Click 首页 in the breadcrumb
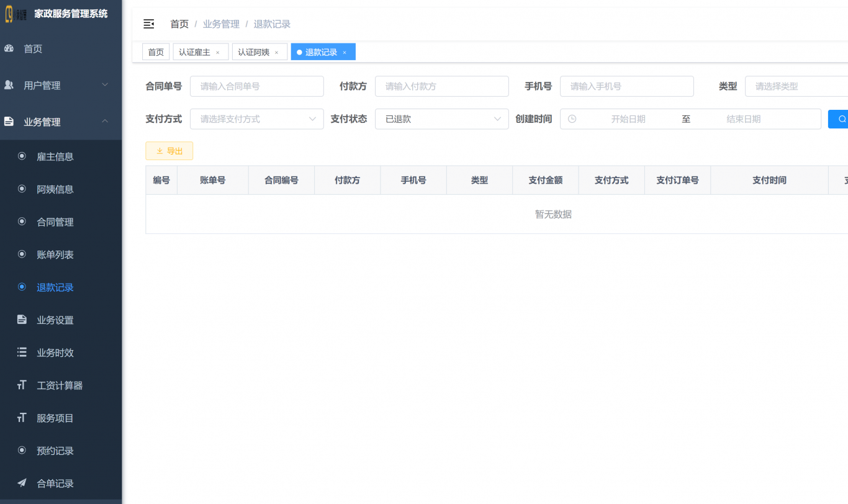This screenshot has width=848, height=504. point(179,24)
